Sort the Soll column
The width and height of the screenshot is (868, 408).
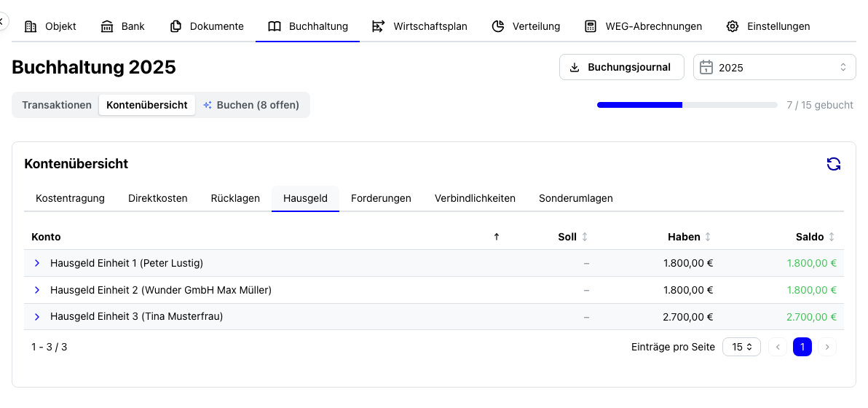click(585, 237)
